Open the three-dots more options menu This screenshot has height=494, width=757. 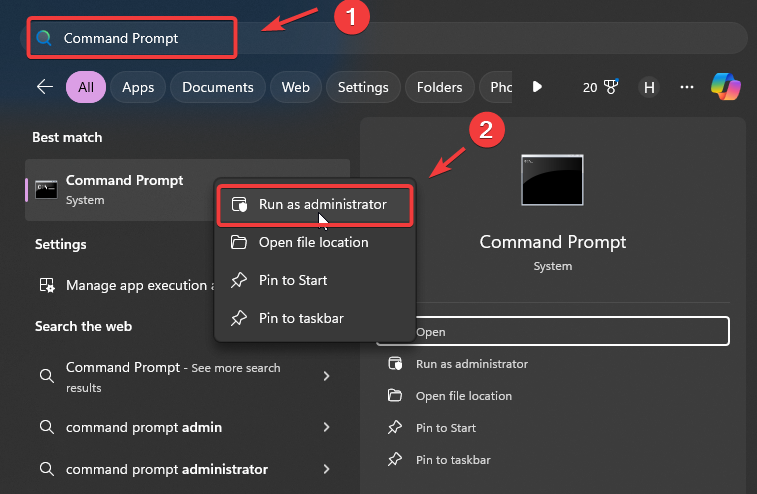[x=687, y=87]
